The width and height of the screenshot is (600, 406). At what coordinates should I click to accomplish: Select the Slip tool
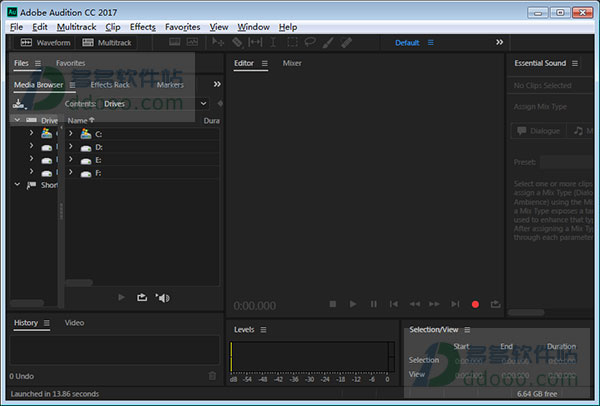(x=255, y=42)
